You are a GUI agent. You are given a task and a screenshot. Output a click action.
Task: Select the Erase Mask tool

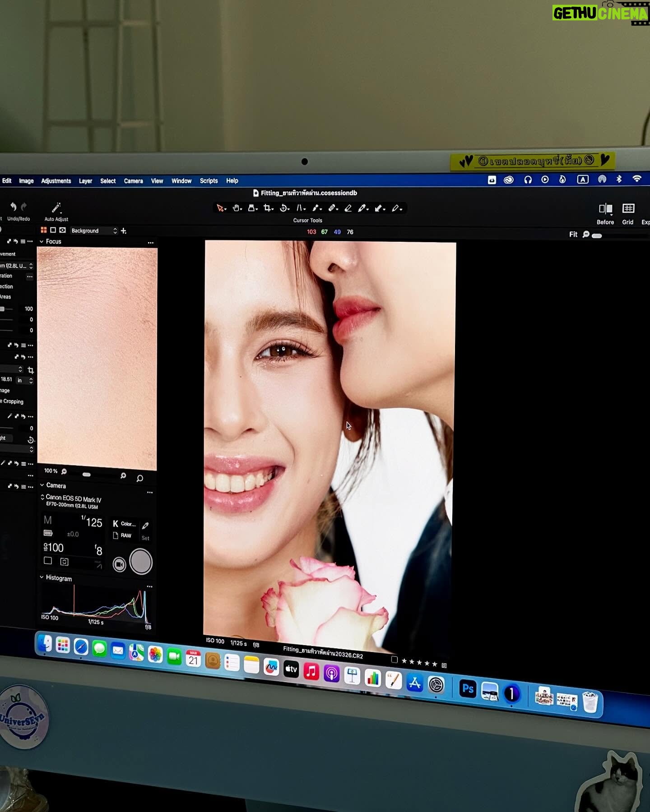pyautogui.click(x=348, y=208)
